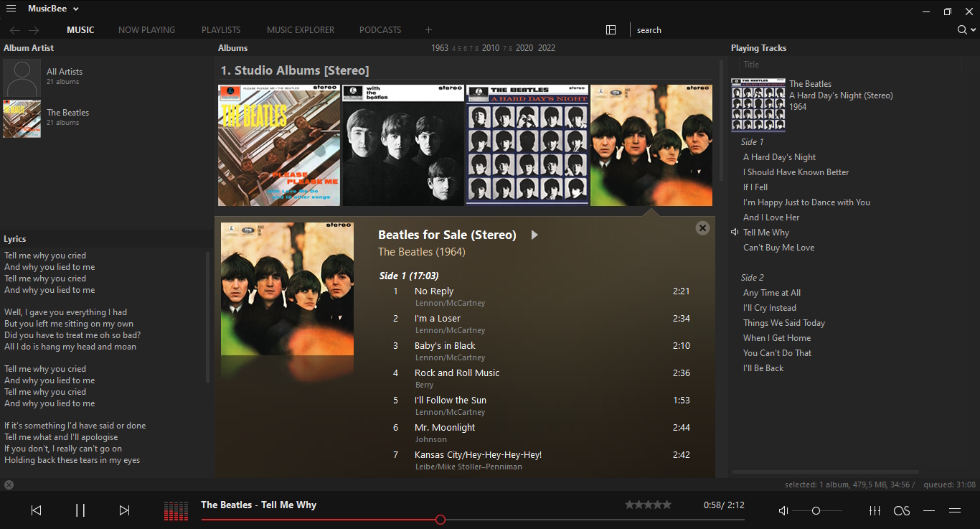
Task: Play Can't Buy Me Love
Action: coord(778,248)
